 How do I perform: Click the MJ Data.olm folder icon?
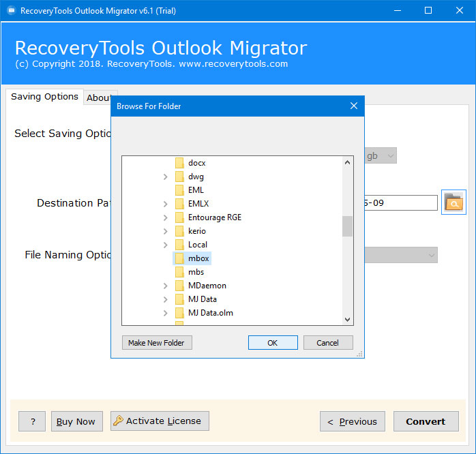pyautogui.click(x=179, y=313)
